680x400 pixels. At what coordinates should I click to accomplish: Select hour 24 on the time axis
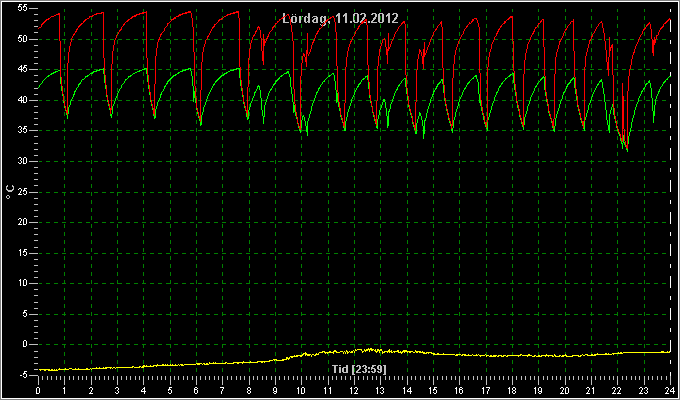(x=670, y=391)
